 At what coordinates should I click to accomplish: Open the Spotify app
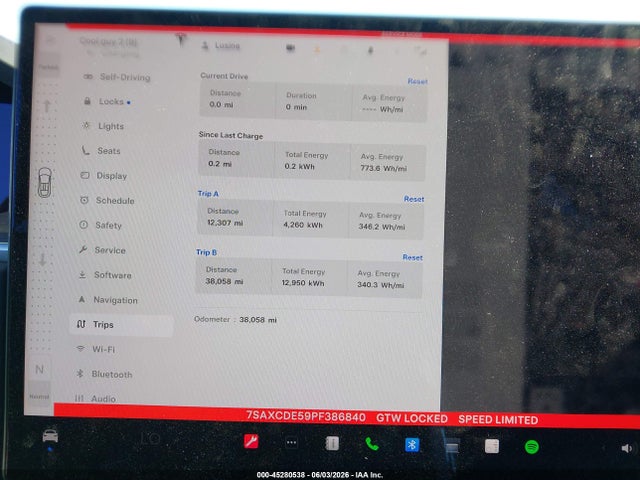tap(531, 447)
